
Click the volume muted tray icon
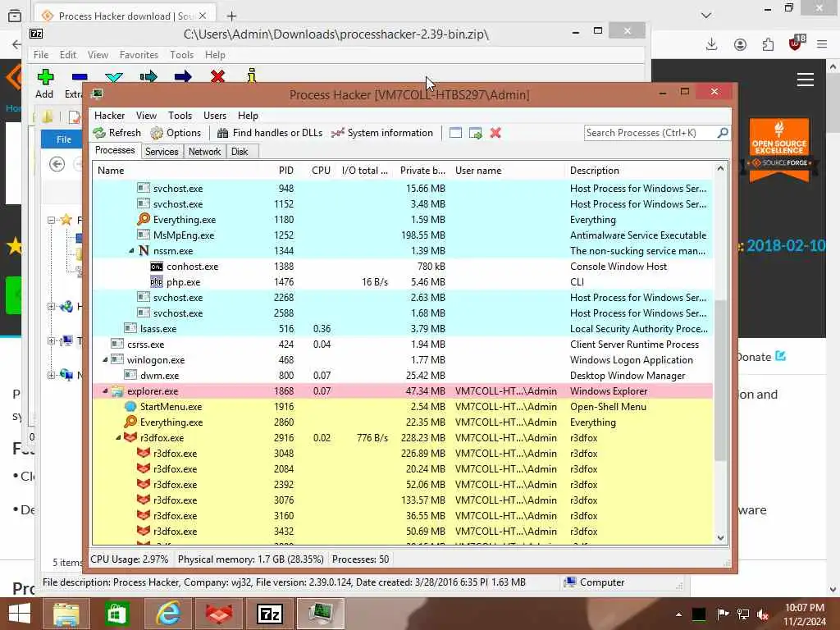coord(763,614)
